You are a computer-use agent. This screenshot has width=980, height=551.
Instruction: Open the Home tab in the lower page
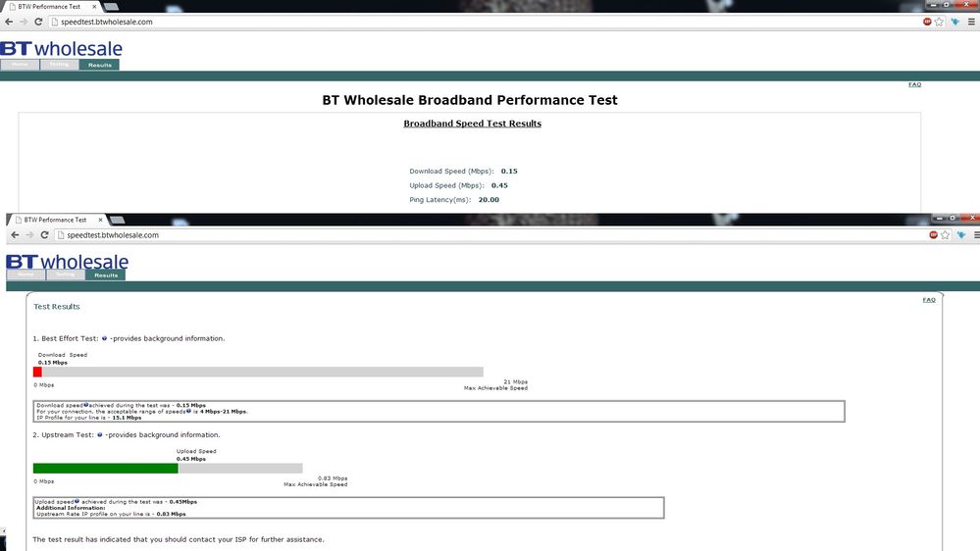click(26, 275)
